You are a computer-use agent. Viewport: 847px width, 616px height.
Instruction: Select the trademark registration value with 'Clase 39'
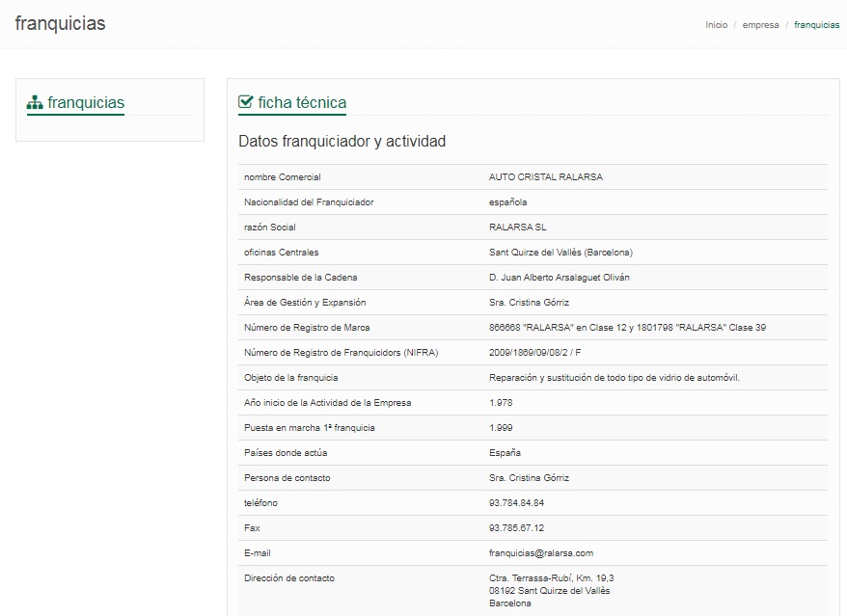[627, 328]
